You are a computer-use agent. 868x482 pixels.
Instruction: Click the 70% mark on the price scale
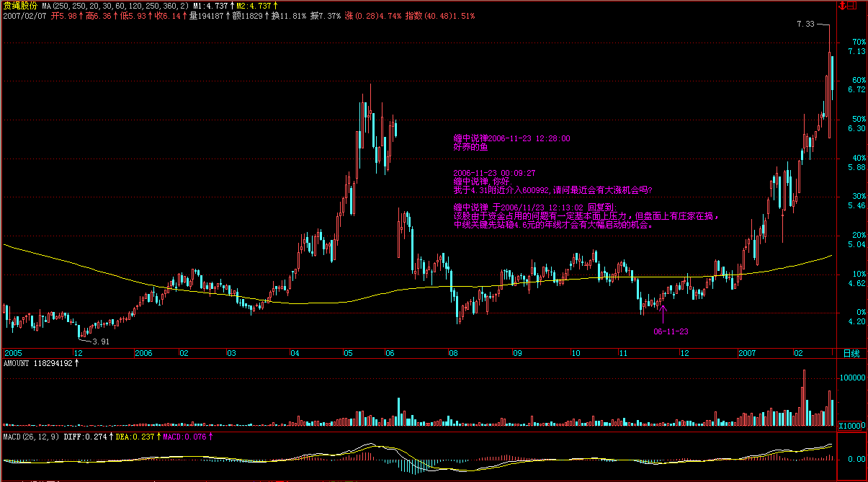click(x=858, y=42)
